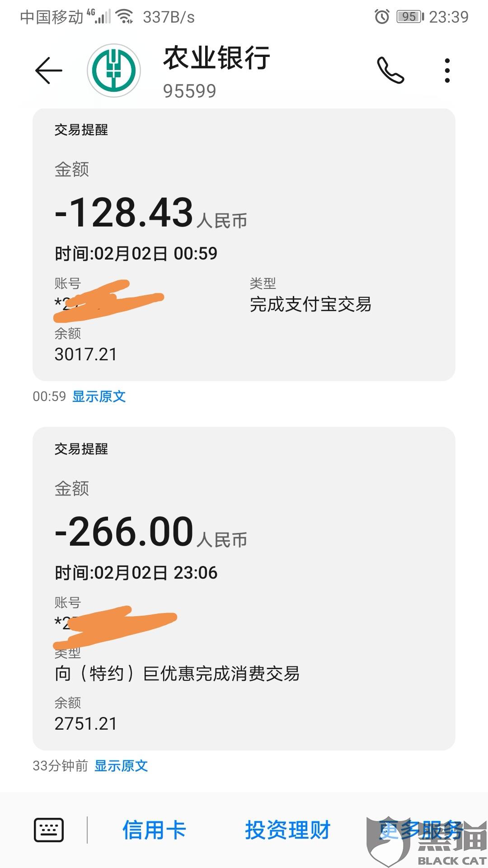Show original text of 00:59 message

[x=99, y=396]
